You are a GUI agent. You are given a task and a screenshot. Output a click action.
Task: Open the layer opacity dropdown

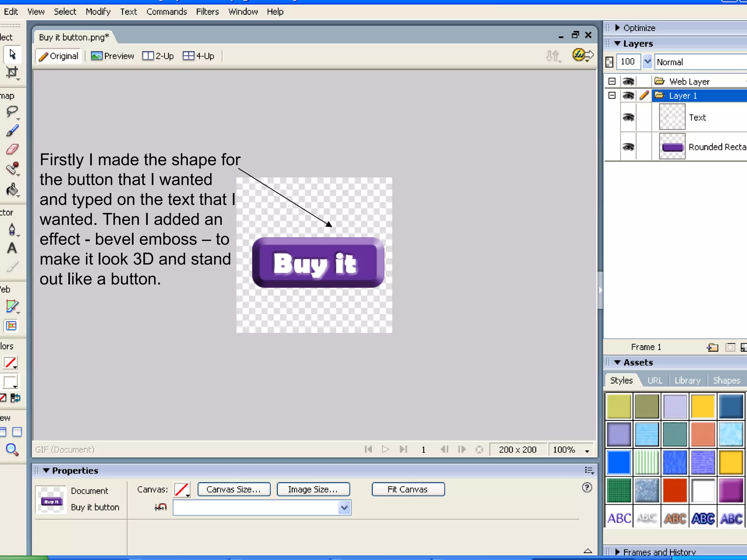(647, 62)
